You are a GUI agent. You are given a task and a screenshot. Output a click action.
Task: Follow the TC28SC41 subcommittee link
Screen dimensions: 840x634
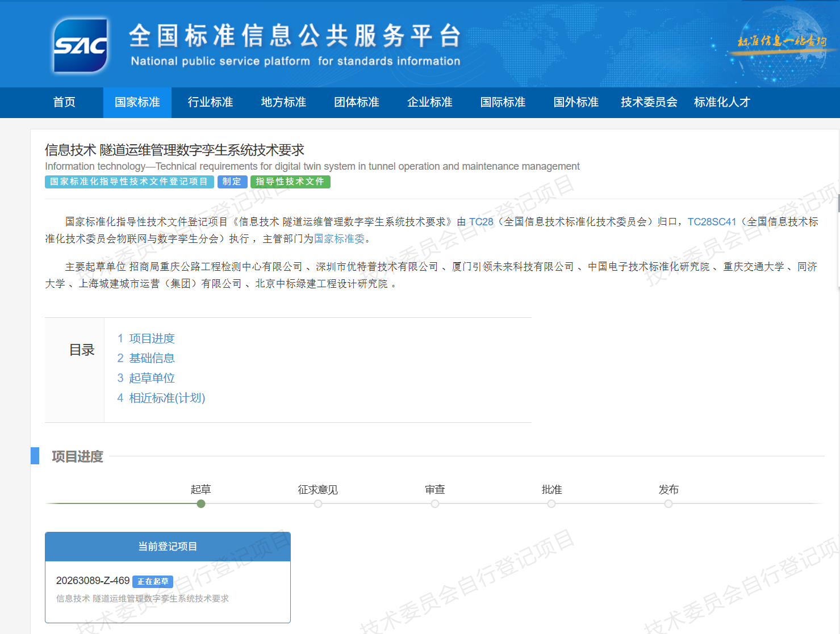(712, 222)
